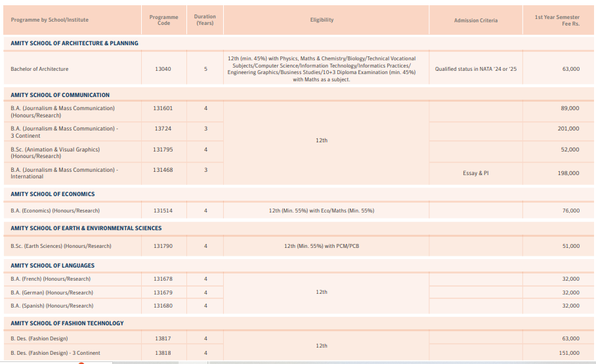Viewport: 596px width, 364px height.
Task: Select the 'Amity School of Fashion Technology' heading
Action: point(67,323)
